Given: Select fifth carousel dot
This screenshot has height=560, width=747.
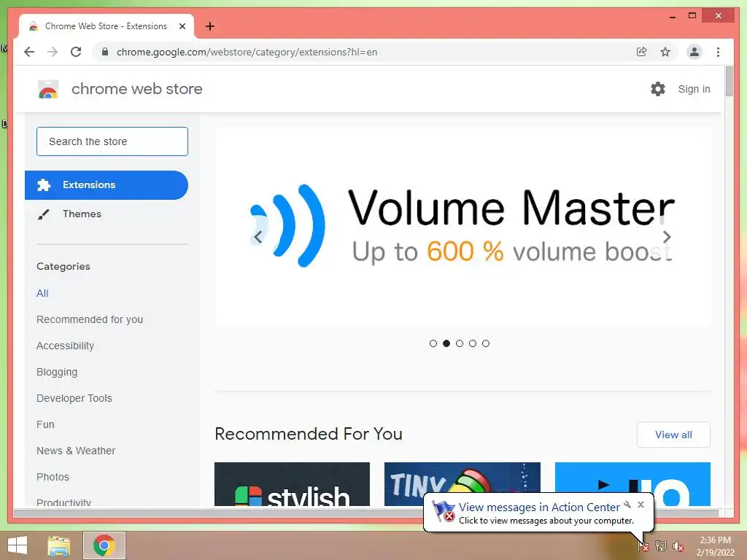Looking at the screenshot, I should click(x=485, y=343).
